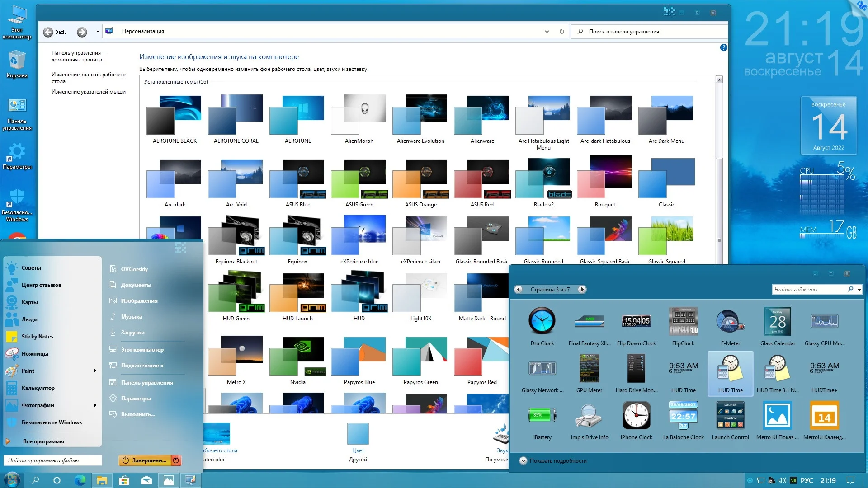Expand Show details in gadget gallery
Image resolution: width=868 pixels, height=488 pixels.
tap(524, 461)
